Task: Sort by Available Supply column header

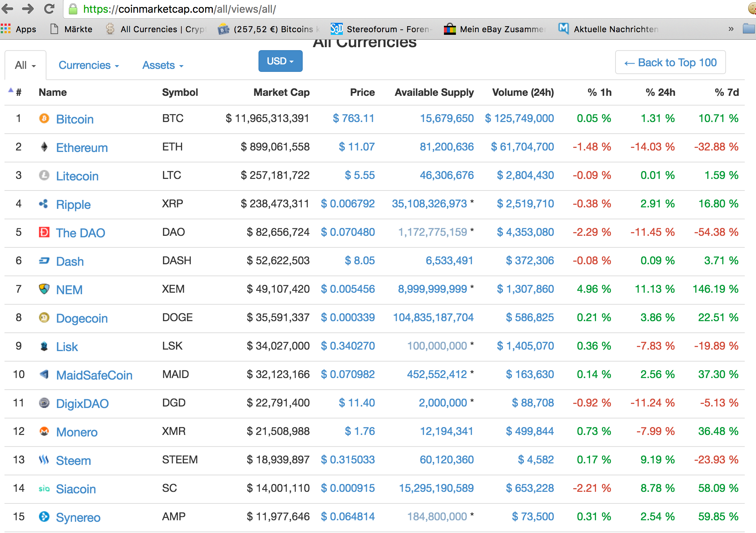Action: point(434,92)
